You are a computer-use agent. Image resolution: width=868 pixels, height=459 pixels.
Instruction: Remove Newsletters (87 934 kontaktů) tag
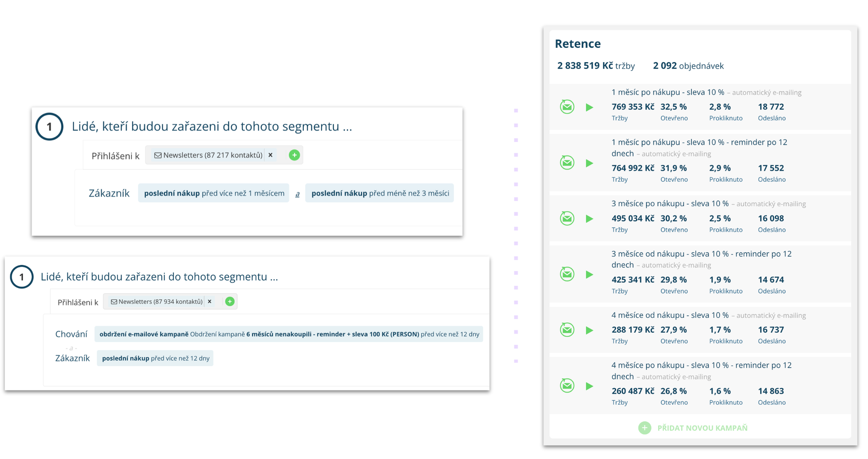[x=210, y=301]
